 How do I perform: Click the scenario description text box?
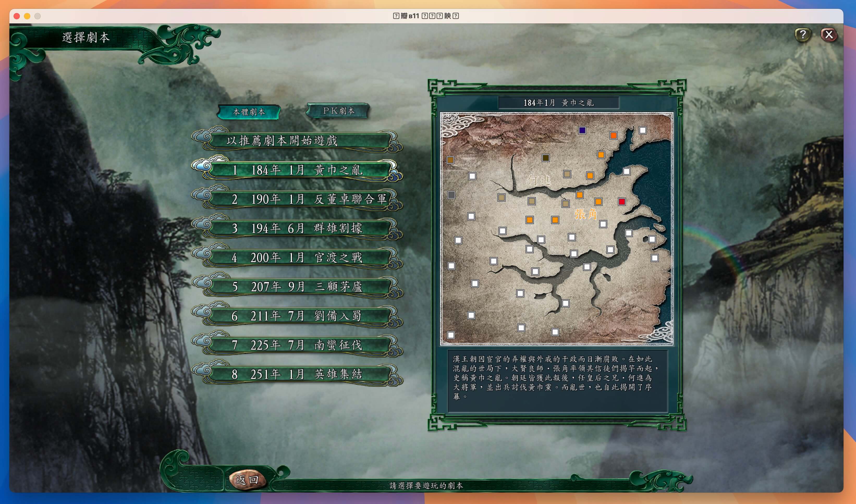558,381
